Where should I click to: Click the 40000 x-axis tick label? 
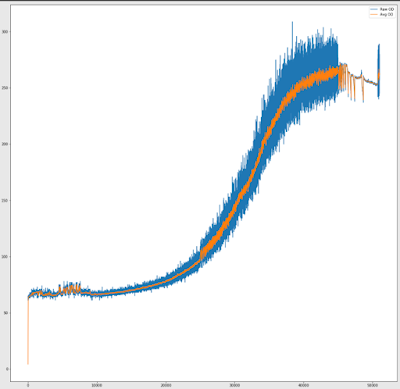point(303,386)
